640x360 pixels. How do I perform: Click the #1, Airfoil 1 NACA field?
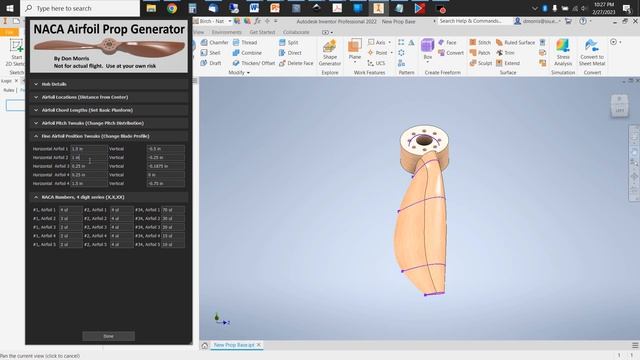coord(70,210)
